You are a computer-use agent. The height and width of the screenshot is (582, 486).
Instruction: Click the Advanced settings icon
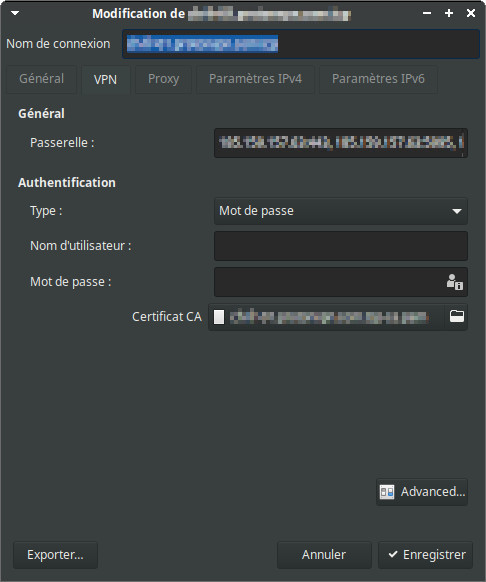click(386, 492)
